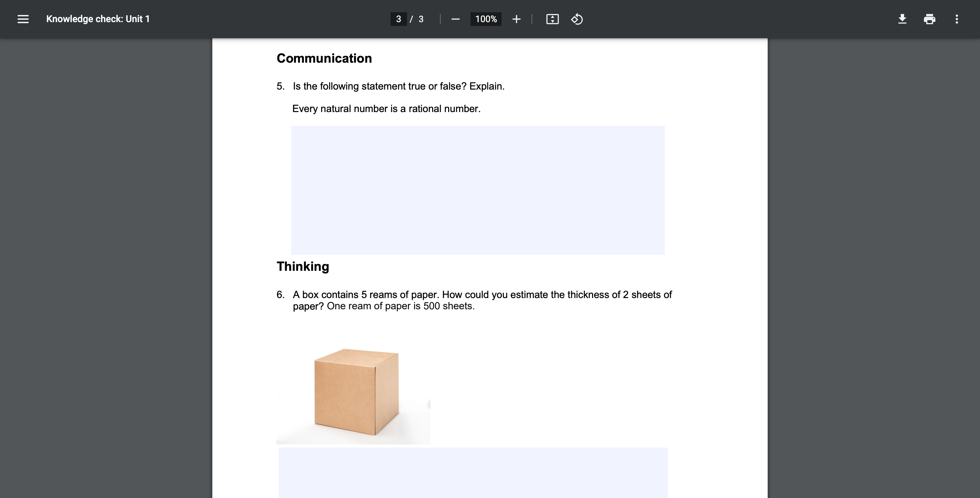The image size is (980, 498).
Task: Rotate the document counterclockwise
Action: tap(577, 19)
